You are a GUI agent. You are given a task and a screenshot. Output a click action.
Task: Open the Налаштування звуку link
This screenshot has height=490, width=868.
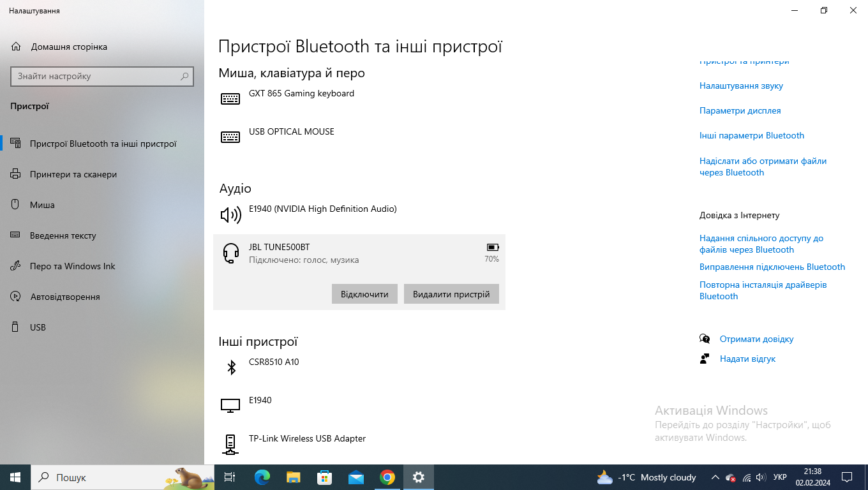coord(741,85)
